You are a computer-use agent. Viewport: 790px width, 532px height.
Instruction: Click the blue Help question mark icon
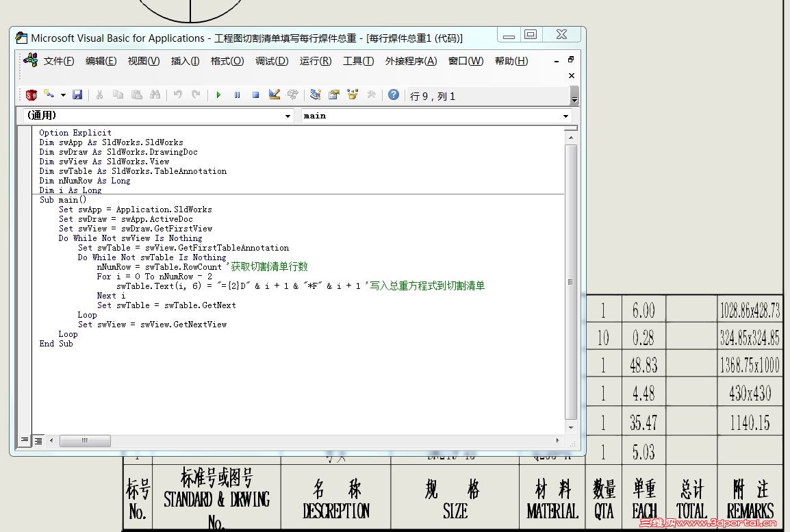(393, 95)
